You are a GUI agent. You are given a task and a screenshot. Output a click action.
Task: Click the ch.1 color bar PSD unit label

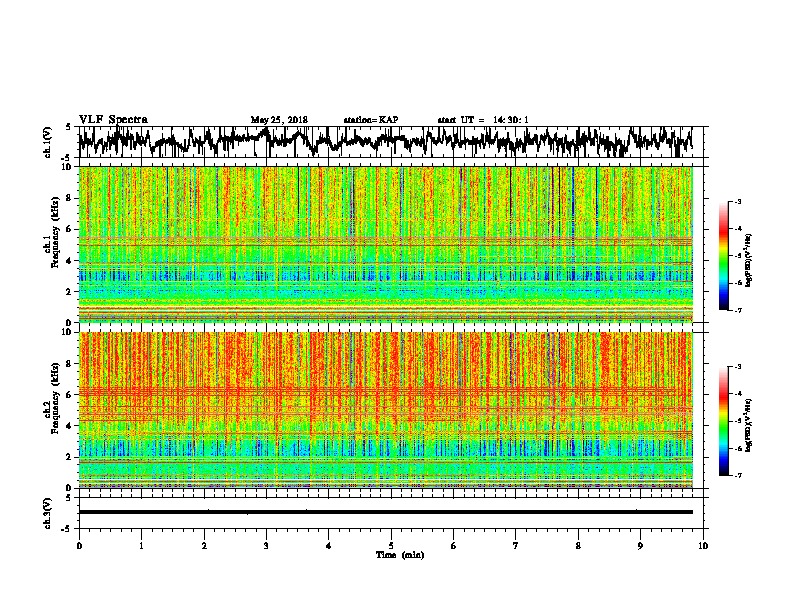coord(749,261)
